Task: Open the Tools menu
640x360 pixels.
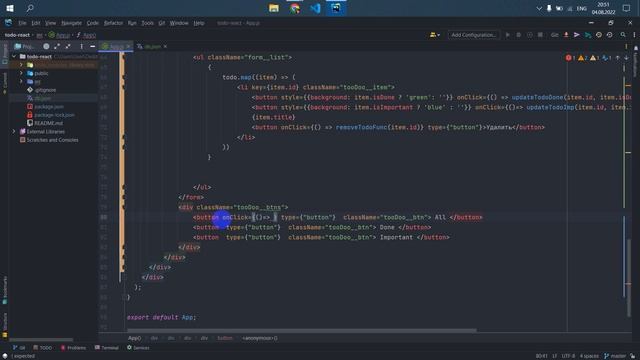Action: (147, 23)
